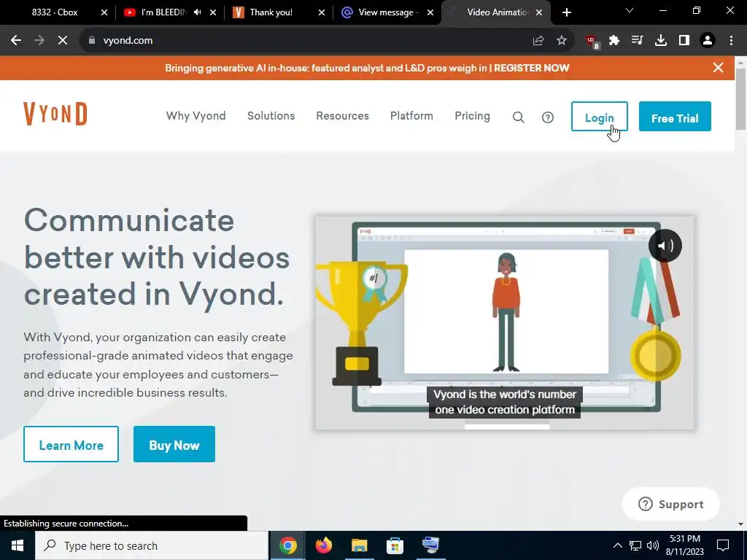This screenshot has width=747, height=560.
Task: Start the Free Trial
Action: click(x=675, y=116)
